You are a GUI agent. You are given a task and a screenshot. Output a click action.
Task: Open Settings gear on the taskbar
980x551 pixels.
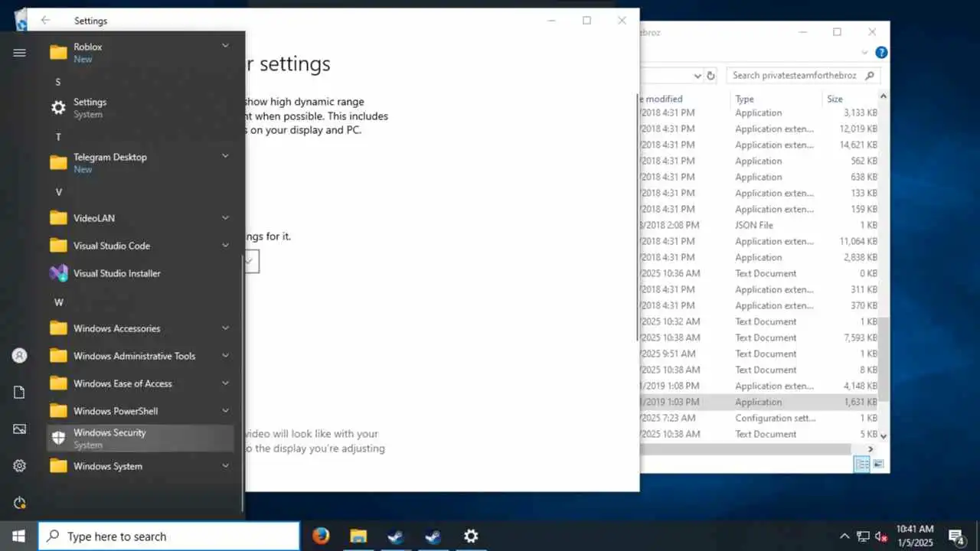[471, 536]
